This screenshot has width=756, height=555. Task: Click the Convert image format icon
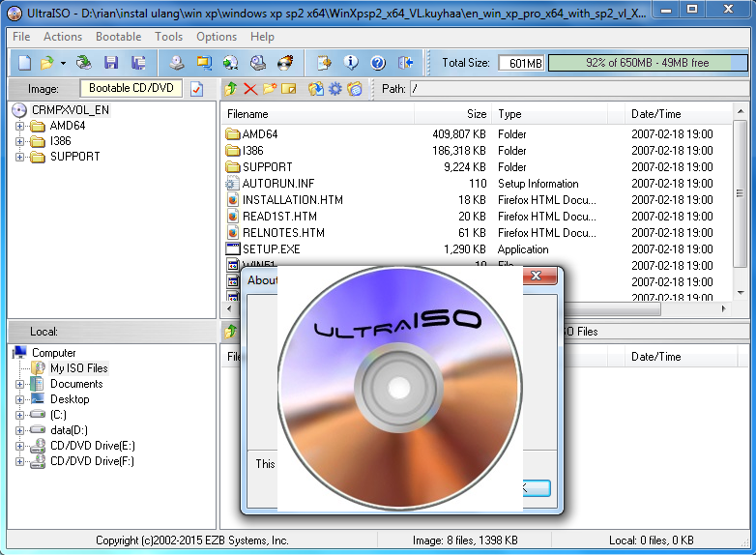(x=204, y=63)
